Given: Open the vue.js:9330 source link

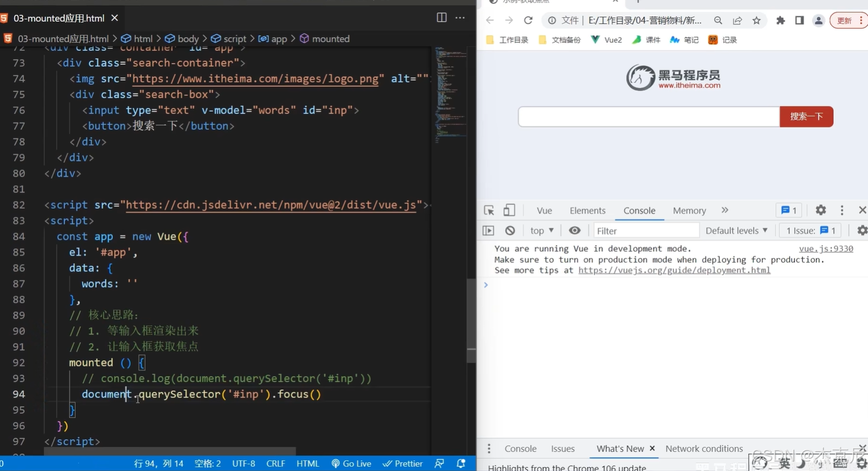Looking at the screenshot, I should (x=826, y=248).
